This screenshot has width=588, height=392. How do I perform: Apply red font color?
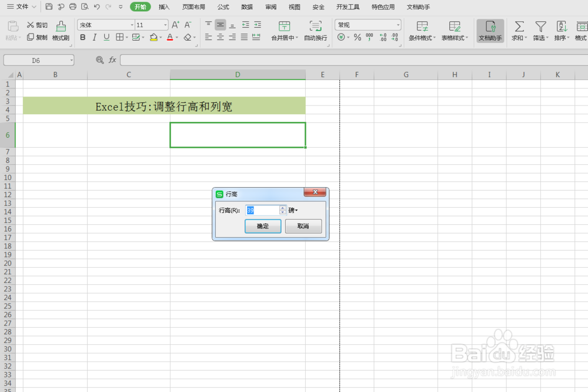point(170,37)
